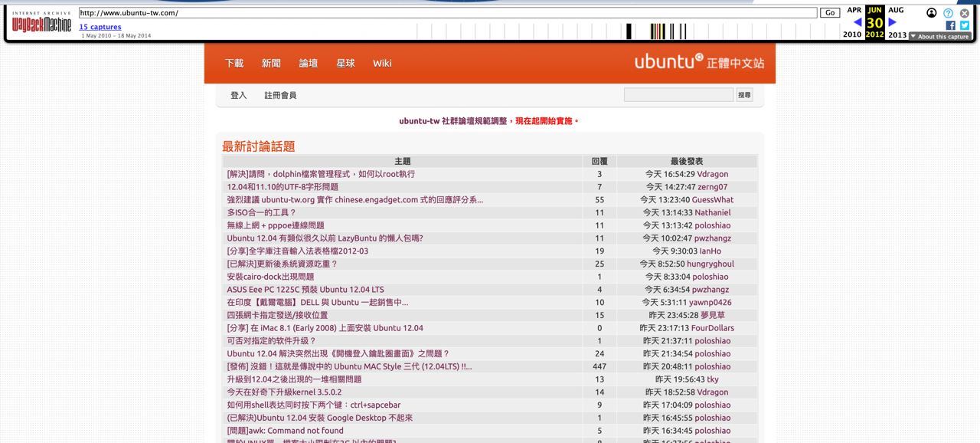Select the 2012 year in capture timeline
Viewport: 980px width, 443px height.
point(874,34)
